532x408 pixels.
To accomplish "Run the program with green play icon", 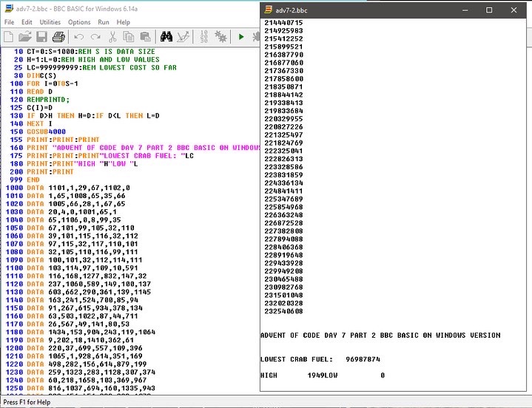I will pos(240,36).
